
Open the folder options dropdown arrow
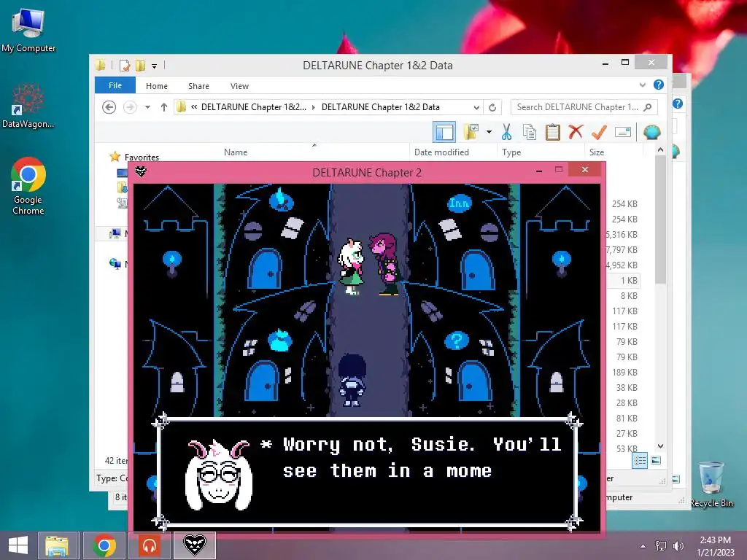(x=489, y=132)
